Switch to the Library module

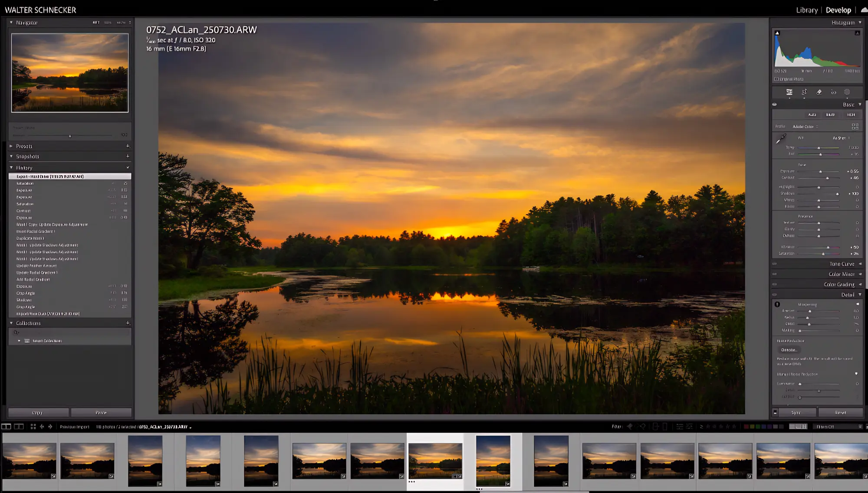coord(806,10)
